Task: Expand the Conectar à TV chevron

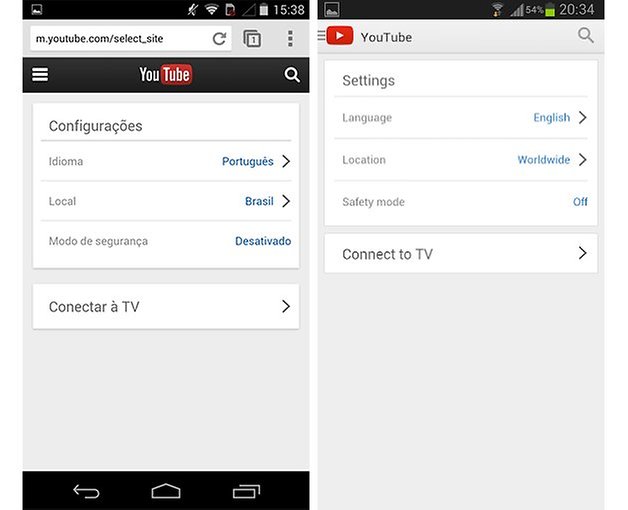Action: [286, 306]
